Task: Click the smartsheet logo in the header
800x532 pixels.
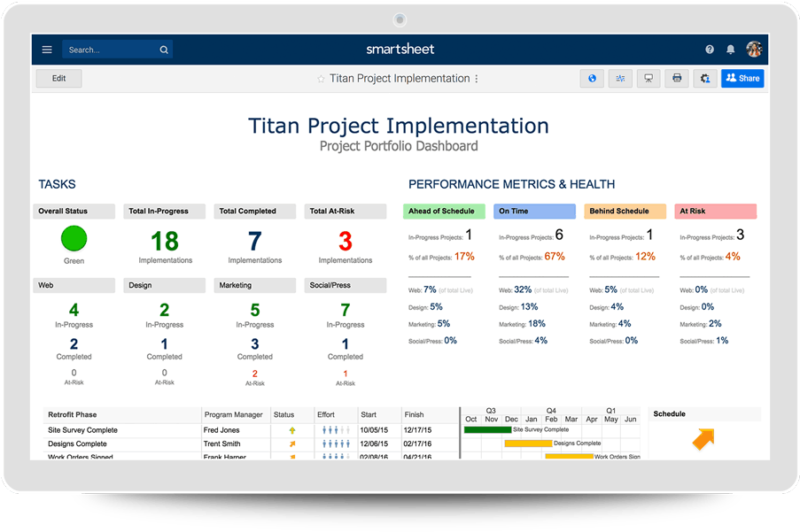Action: tap(400, 50)
